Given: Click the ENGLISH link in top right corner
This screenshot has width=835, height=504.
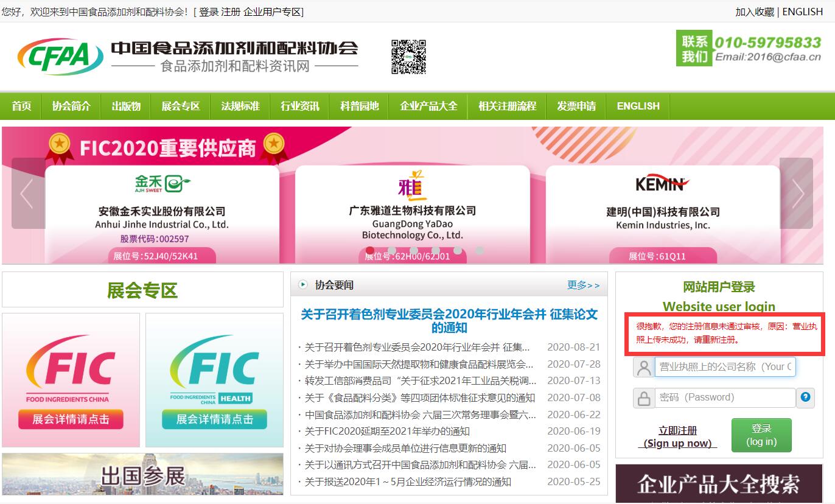Looking at the screenshot, I should (802, 12).
